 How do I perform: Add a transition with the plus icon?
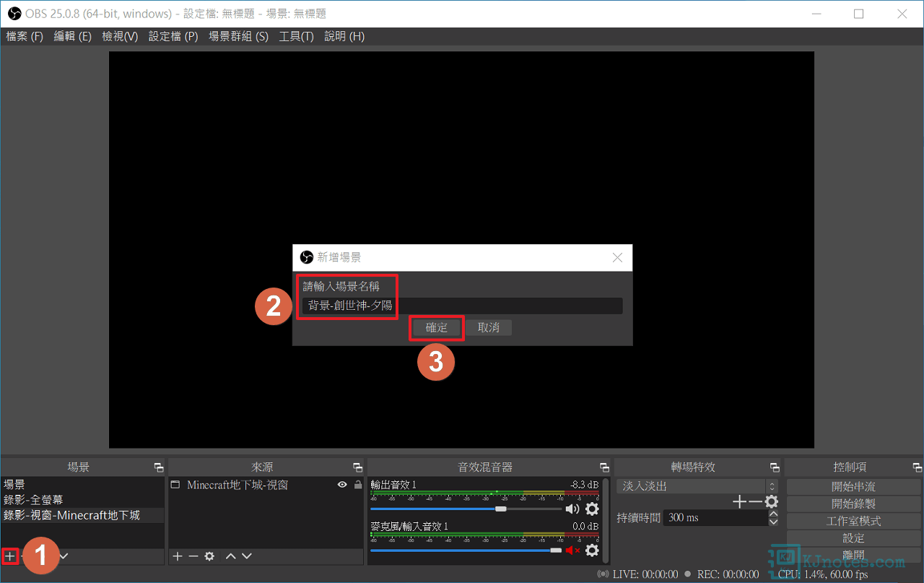739,501
